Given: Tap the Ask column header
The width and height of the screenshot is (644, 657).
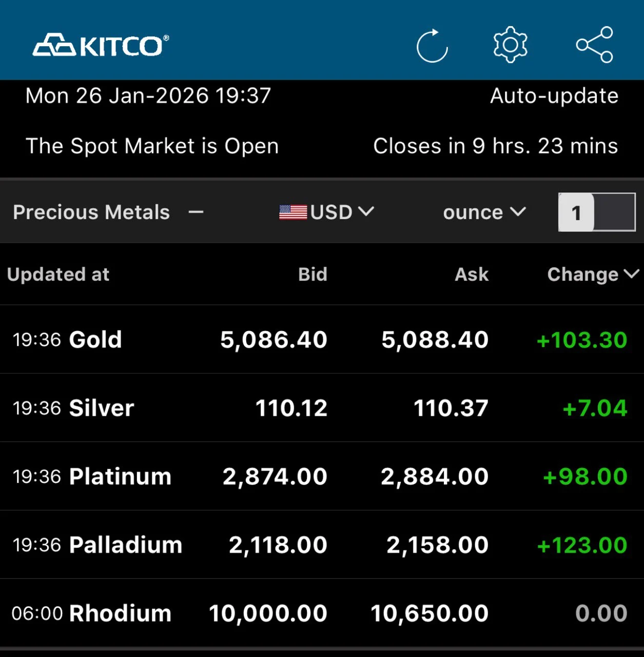Looking at the screenshot, I should [472, 275].
